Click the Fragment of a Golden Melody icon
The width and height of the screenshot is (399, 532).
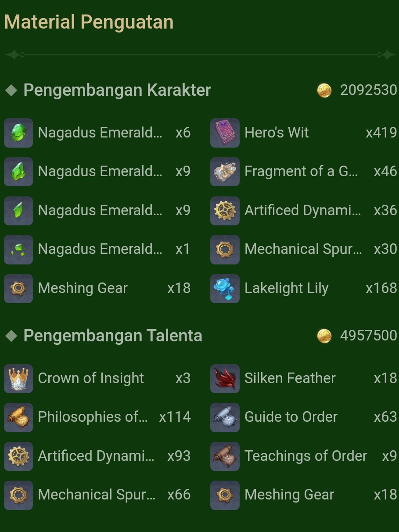(225, 171)
